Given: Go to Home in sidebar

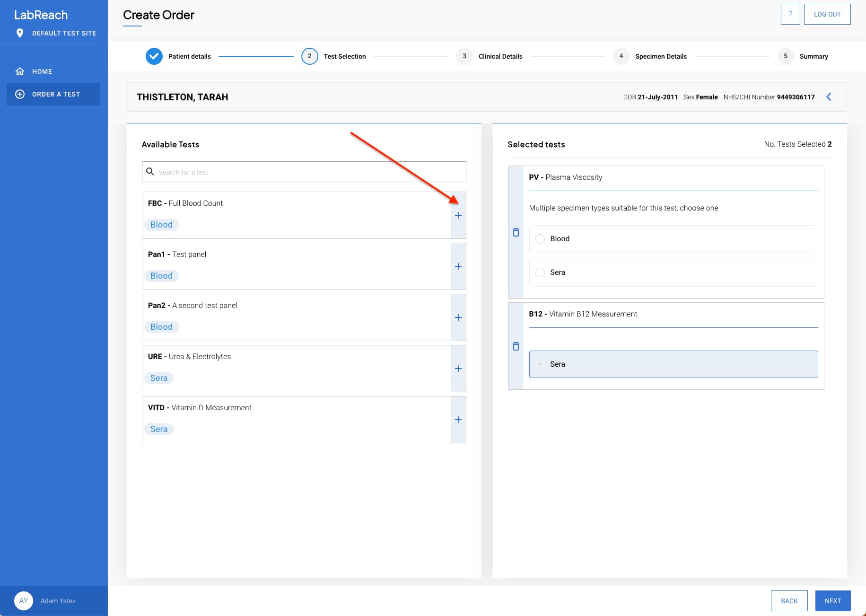Looking at the screenshot, I should (x=42, y=71).
